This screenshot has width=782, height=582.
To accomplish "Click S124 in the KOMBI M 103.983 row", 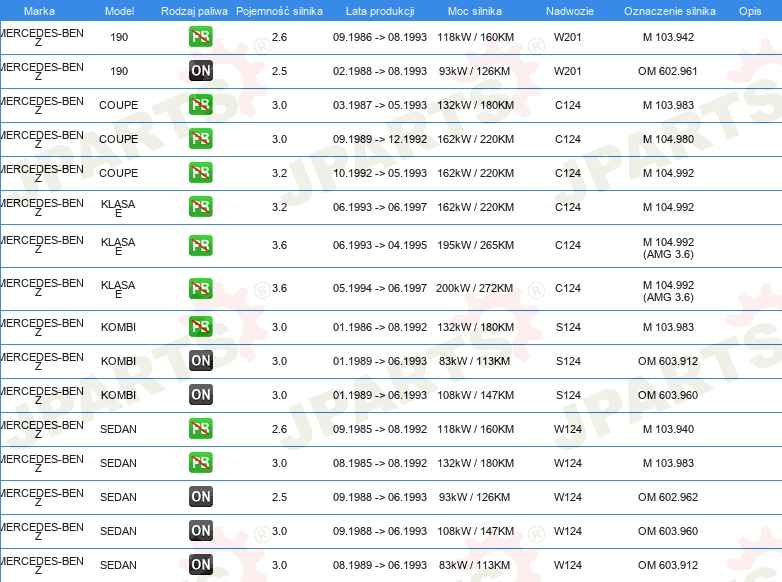I will (x=568, y=327).
